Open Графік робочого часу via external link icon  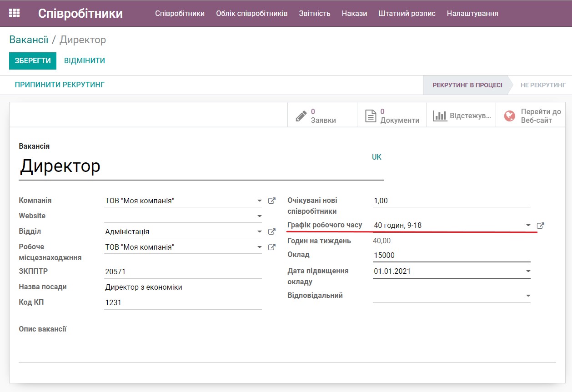coord(542,225)
